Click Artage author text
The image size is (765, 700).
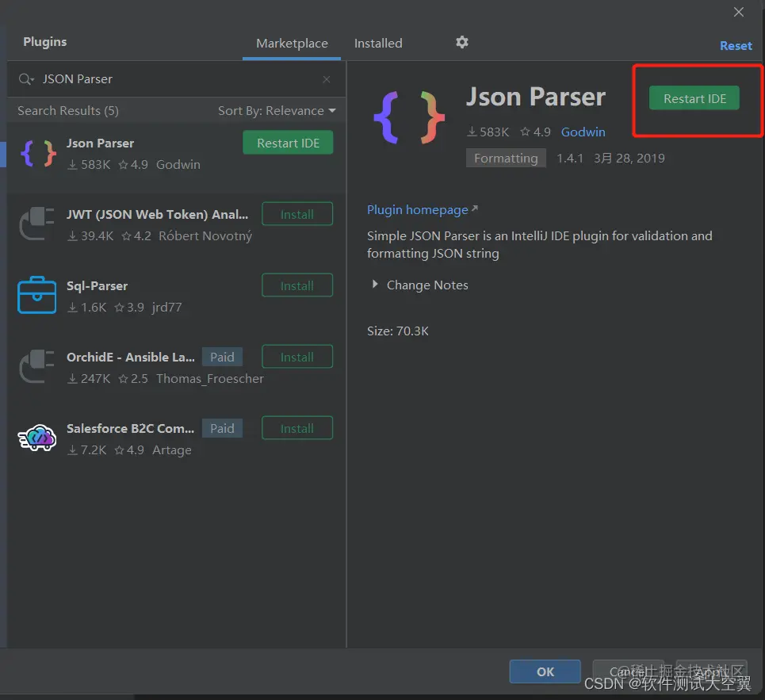pyautogui.click(x=172, y=450)
